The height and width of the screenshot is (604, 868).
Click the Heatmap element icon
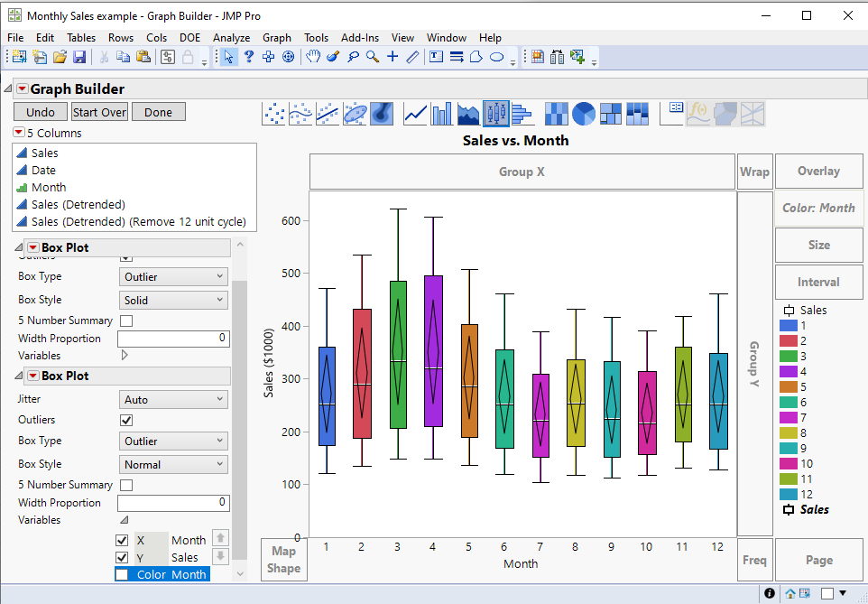557,114
